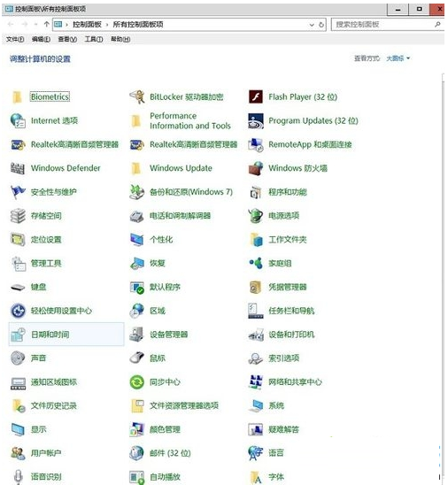Click the Windows 防火墙 icon
448x485 pixels.
(256, 168)
